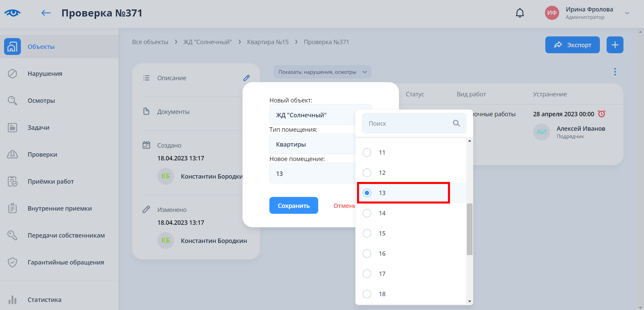The image size is (644, 310).
Task: Click the red alarm clock deadline icon
Action: pos(602,114)
